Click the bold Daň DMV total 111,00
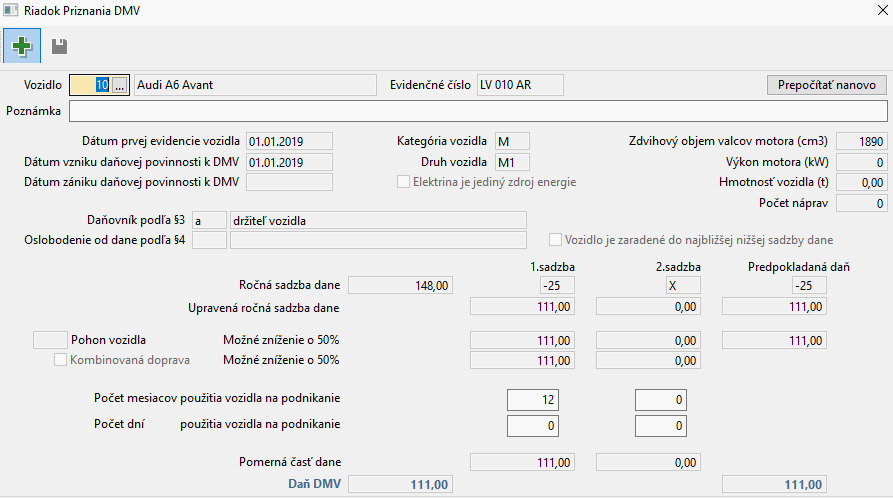This screenshot has width=893, height=498. click(400, 484)
